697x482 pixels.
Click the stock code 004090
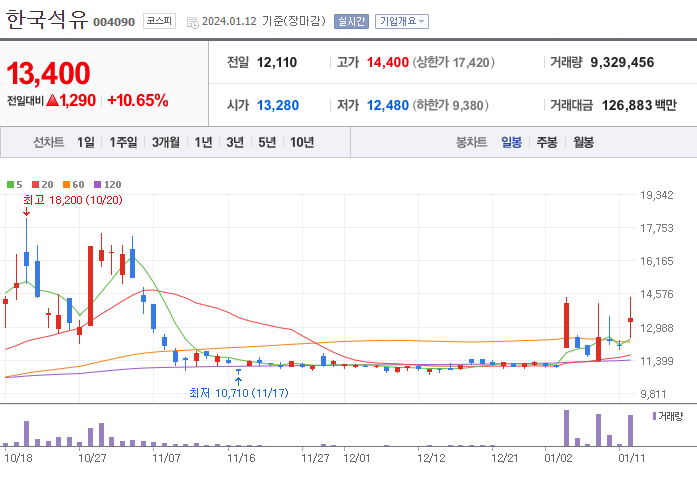(x=114, y=22)
